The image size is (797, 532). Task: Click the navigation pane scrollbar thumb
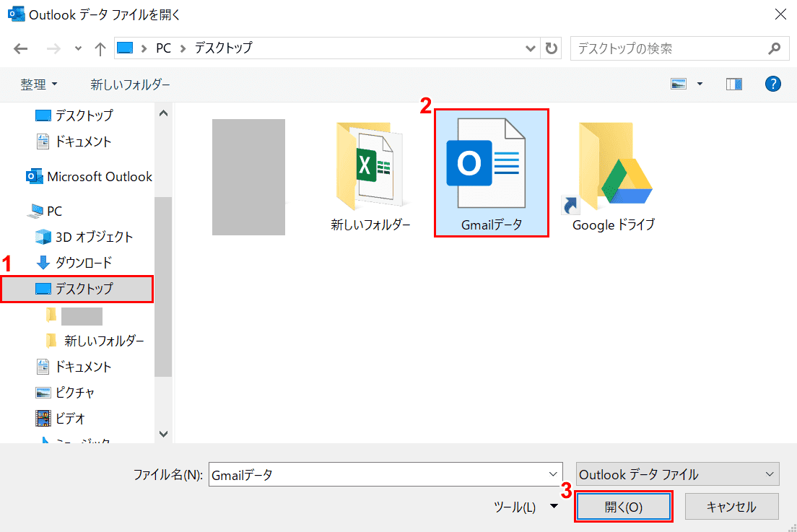(163, 287)
